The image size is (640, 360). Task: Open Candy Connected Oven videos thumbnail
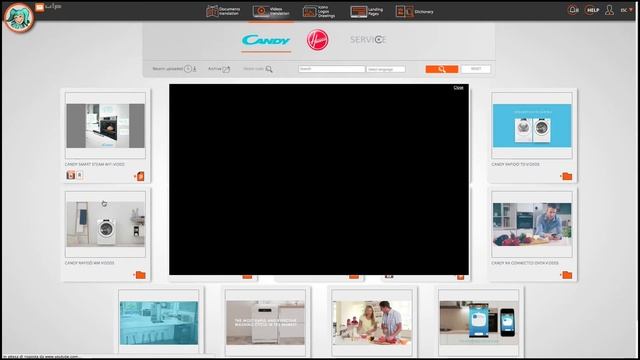pos(532,224)
